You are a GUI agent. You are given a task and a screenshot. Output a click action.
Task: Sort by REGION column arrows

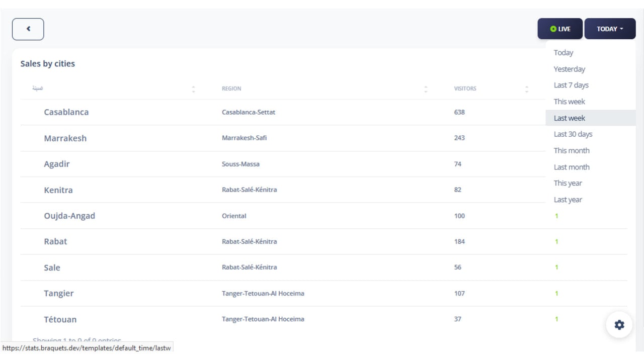pos(426,89)
